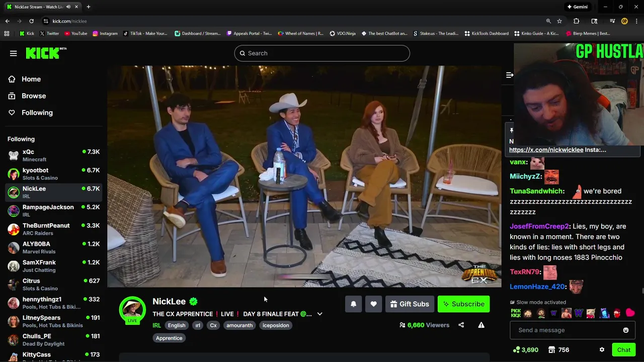644x362 pixels.
Task: Open the shop icon showing 756
Action: click(x=558, y=350)
